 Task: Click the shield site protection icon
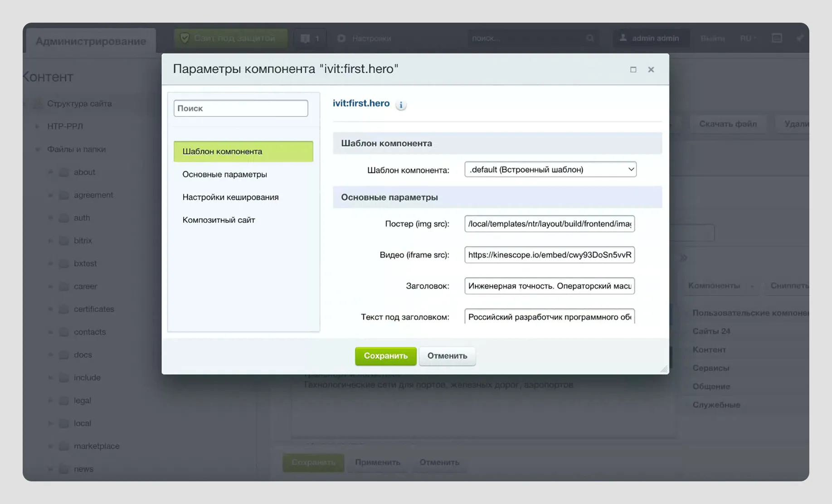(185, 38)
